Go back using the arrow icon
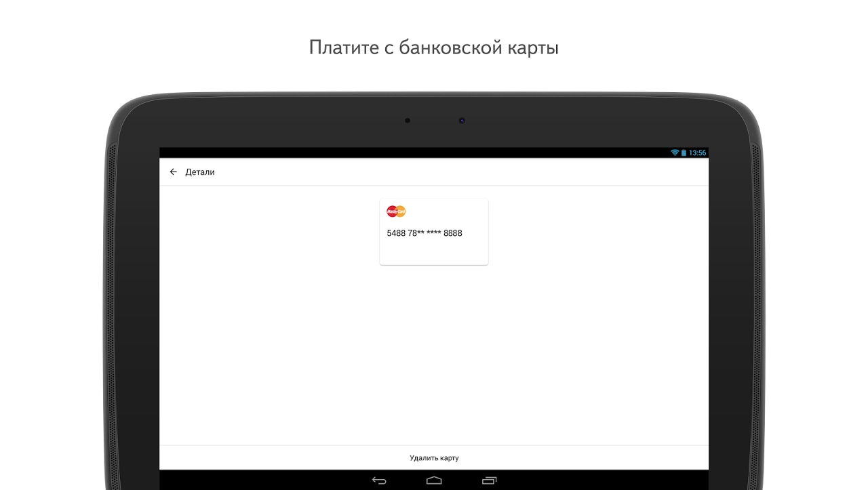868x490 pixels. tap(173, 172)
